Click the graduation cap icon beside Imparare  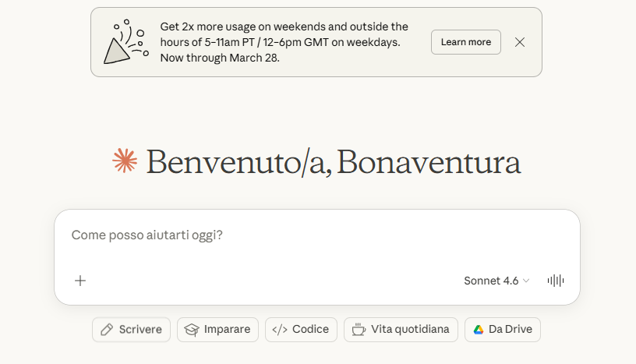192,330
